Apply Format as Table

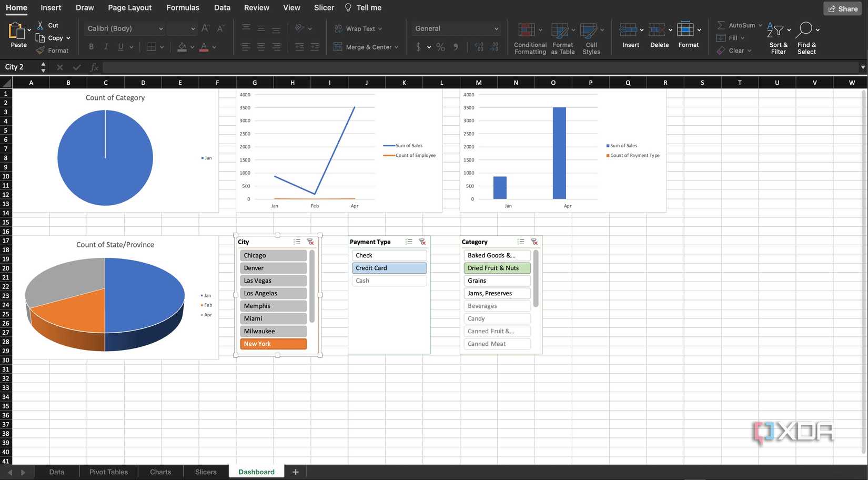pos(562,37)
